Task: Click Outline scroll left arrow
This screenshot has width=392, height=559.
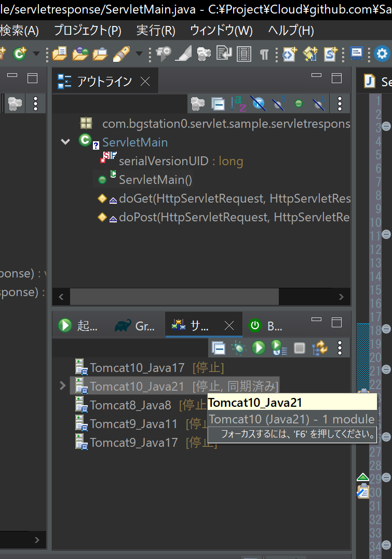Action: [x=61, y=297]
